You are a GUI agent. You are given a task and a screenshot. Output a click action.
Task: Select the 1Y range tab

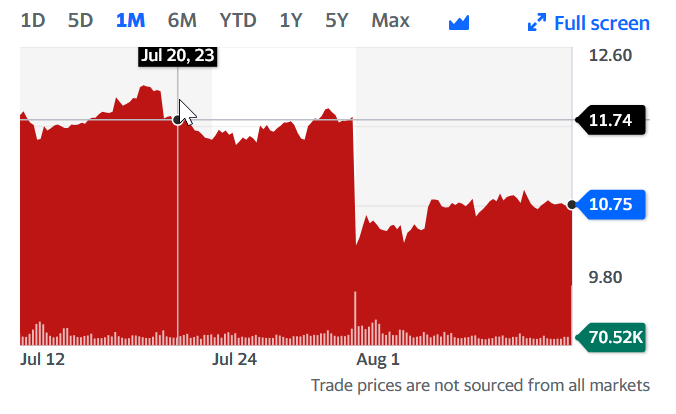click(291, 20)
